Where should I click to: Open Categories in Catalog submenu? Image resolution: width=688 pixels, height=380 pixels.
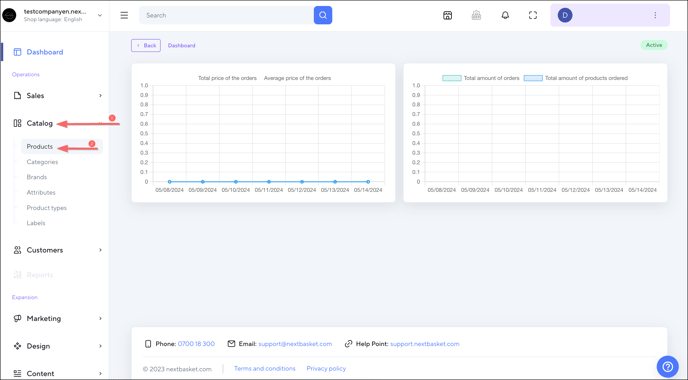pos(42,162)
